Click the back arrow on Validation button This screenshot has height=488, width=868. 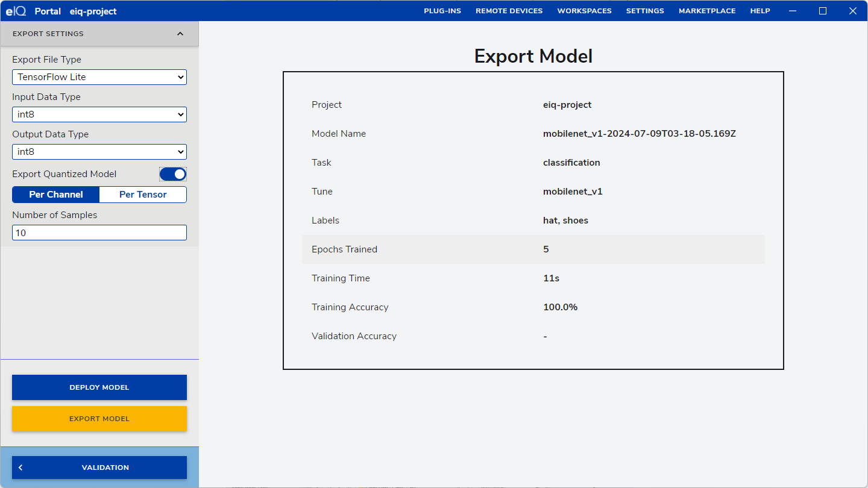coord(20,468)
